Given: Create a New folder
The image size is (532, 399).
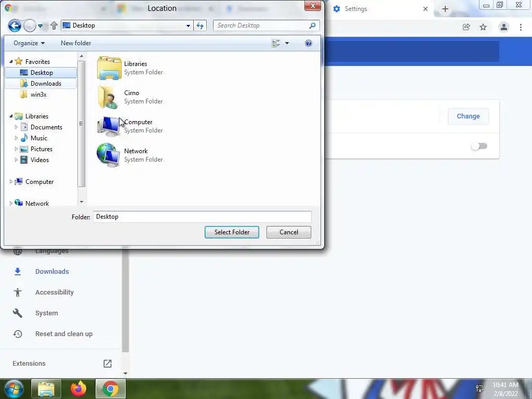Looking at the screenshot, I should tap(76, 43).
